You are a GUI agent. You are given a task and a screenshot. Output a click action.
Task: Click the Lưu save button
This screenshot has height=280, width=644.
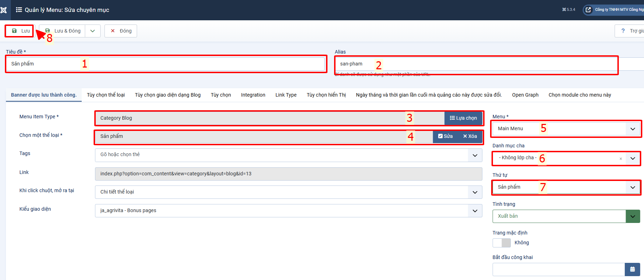pos(20,31)
